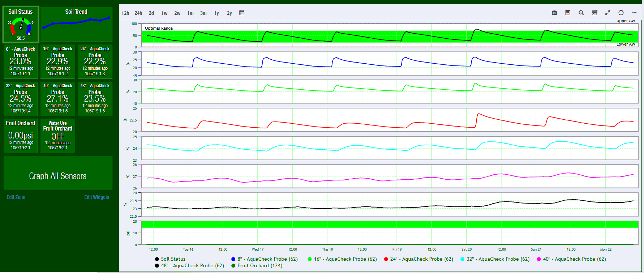Select the 1y time range
The width and height of the screenshot is (644, 273).
pos(216,13)
